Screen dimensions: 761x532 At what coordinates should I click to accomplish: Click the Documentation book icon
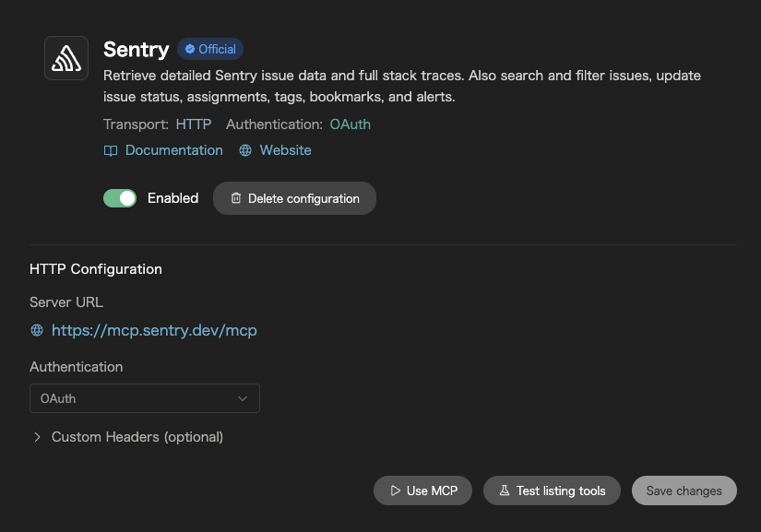click(x=111, y=150)
